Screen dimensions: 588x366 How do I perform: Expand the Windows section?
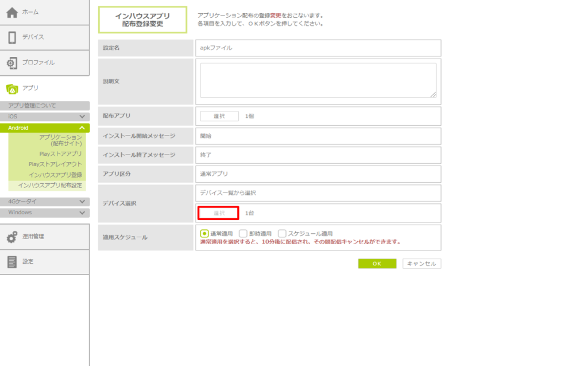coord(83,213)
